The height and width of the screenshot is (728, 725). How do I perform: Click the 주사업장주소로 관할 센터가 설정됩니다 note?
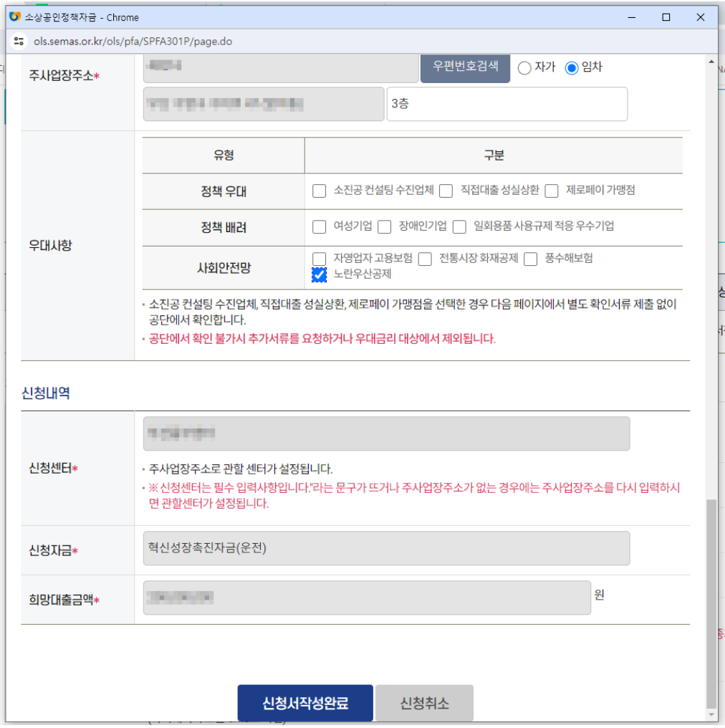(241, 469)
